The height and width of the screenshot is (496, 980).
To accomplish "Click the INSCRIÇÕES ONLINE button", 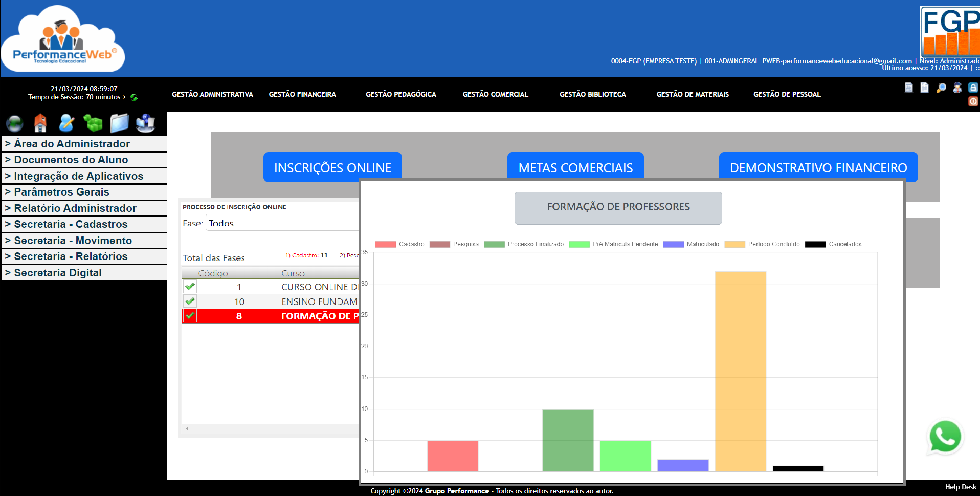I will (x=332, y=167).
